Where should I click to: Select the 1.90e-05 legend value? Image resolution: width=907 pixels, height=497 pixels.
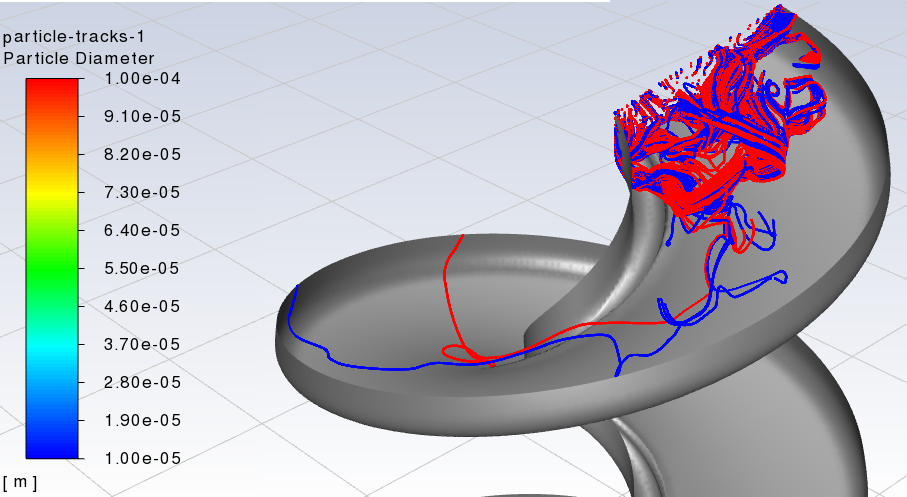tap(142, 420)
